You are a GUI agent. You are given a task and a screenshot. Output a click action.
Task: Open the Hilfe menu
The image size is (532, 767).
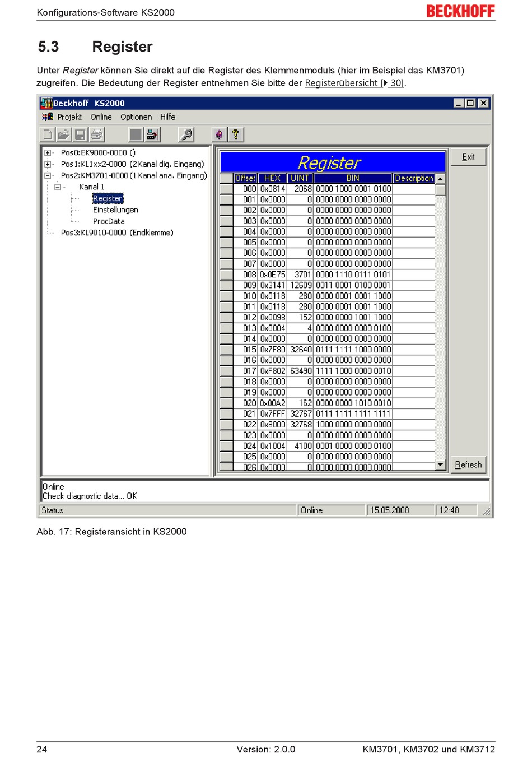tap(167, 117)
